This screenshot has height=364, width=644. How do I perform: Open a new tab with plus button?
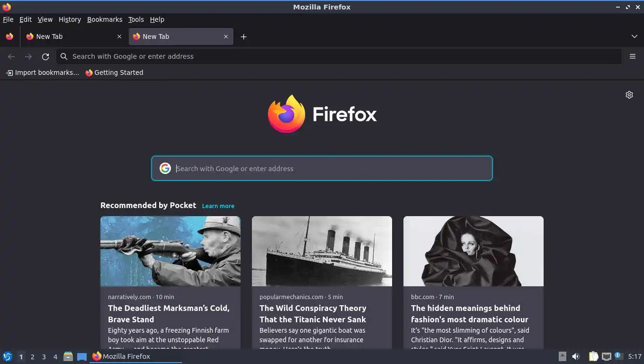(243, 36)
